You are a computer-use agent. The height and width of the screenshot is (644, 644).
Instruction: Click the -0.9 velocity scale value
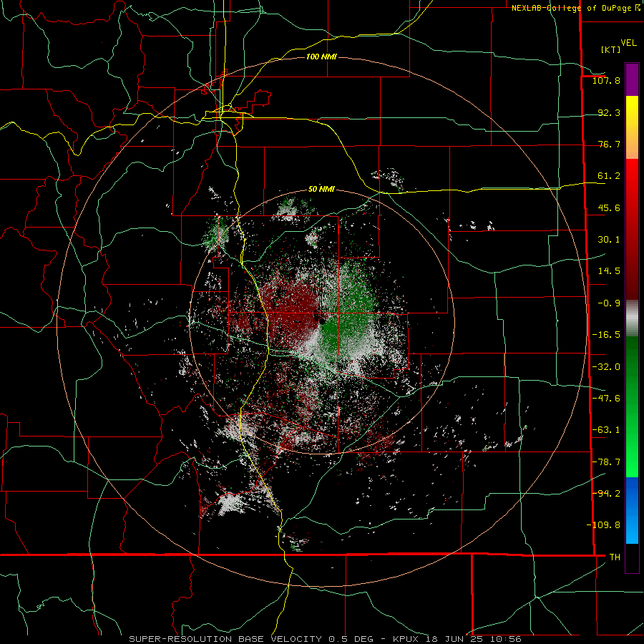609,303
